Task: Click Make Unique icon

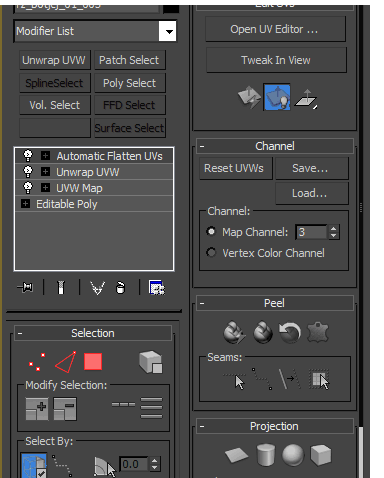Action: [98, 288]
